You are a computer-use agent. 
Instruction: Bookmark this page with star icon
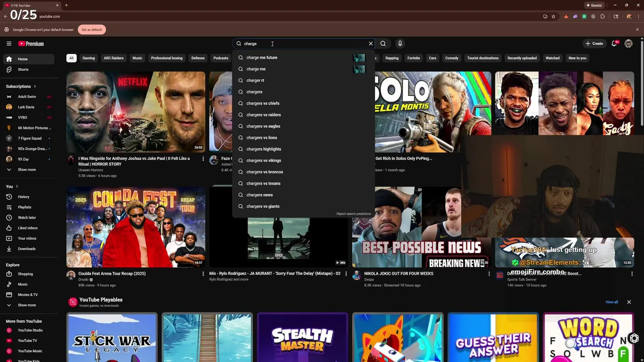click(x=553, y=16)
